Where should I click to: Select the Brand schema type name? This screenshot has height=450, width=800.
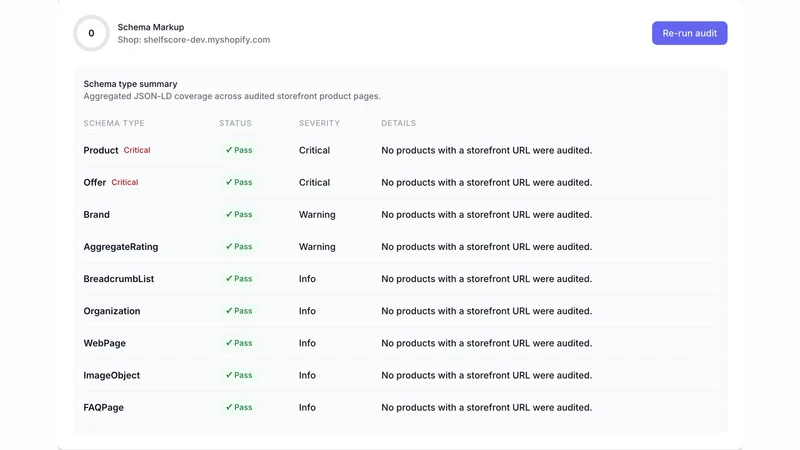(x=96, y=215)
